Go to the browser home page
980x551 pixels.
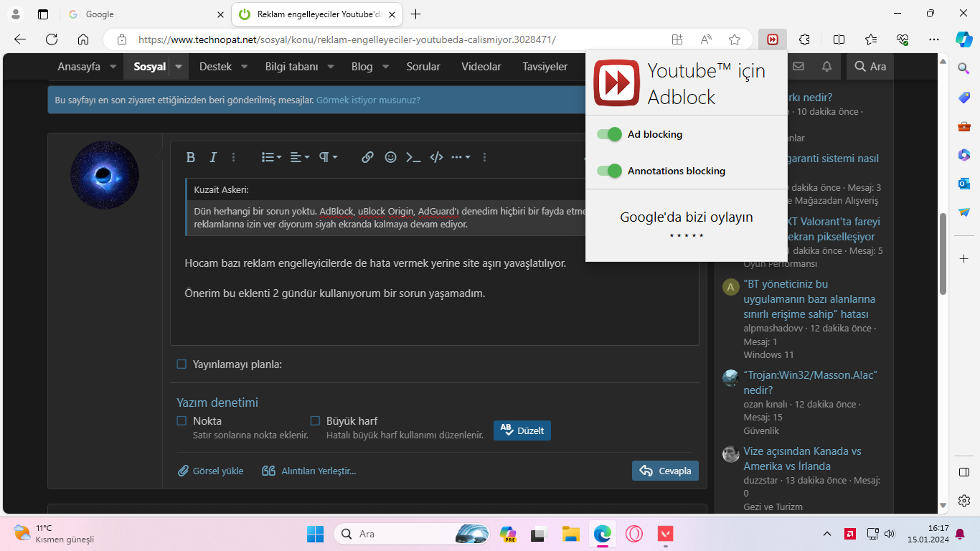point(83,39)
